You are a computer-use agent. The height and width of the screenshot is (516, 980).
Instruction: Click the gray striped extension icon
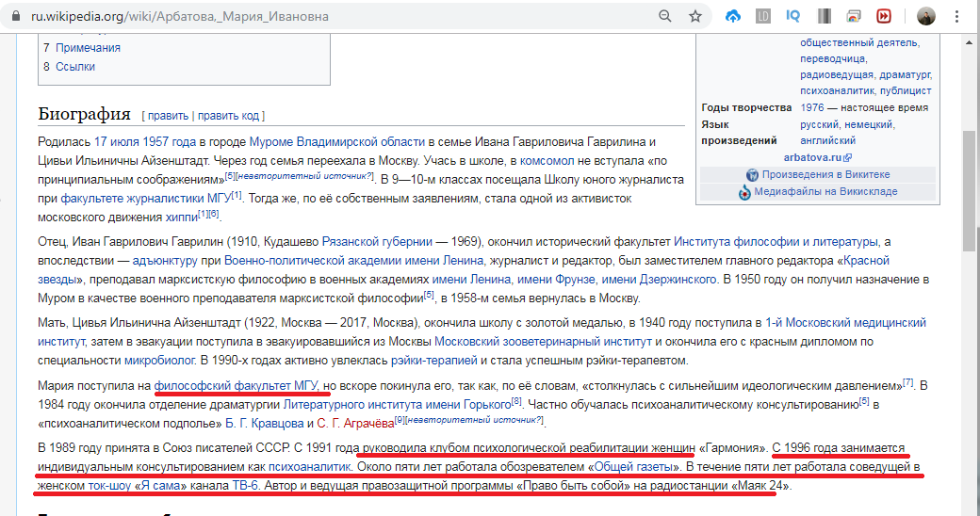point(825,16)
